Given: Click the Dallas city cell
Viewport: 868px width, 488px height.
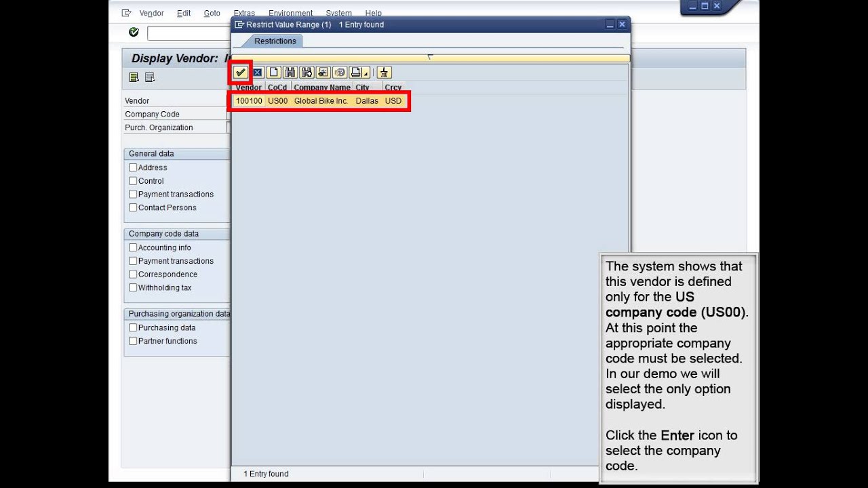Looking at the screenshot, I should [367, 101].
